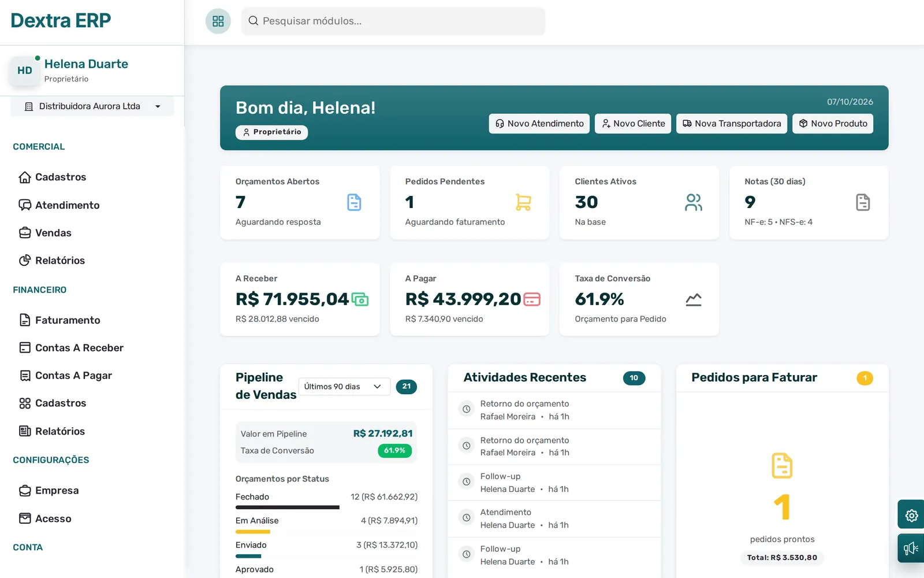924x578 pixels.
Task: Click the clock icon beside Atendimento activity
Action: [x=466, y=518]
